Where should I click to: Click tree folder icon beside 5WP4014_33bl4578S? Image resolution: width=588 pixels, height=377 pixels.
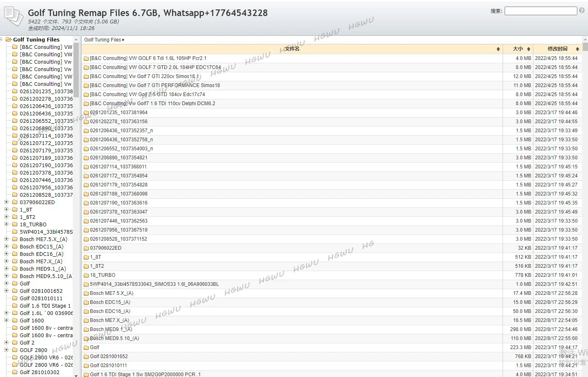15,232
